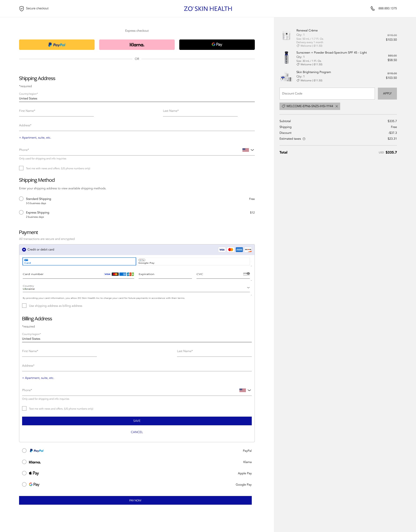Select the Card payment tab

coord(79,261)
